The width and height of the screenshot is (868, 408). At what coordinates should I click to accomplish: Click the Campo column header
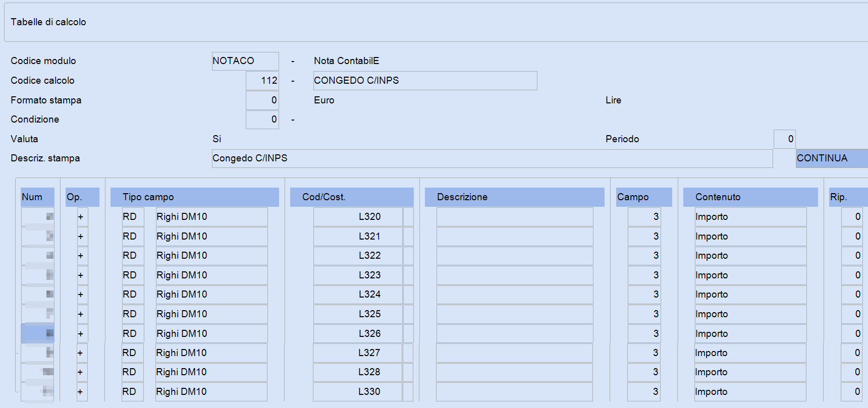(644, 197)
